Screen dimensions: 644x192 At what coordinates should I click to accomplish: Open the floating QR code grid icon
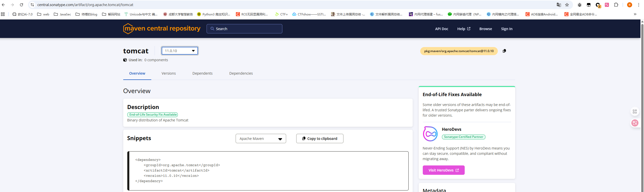point(635,112)
